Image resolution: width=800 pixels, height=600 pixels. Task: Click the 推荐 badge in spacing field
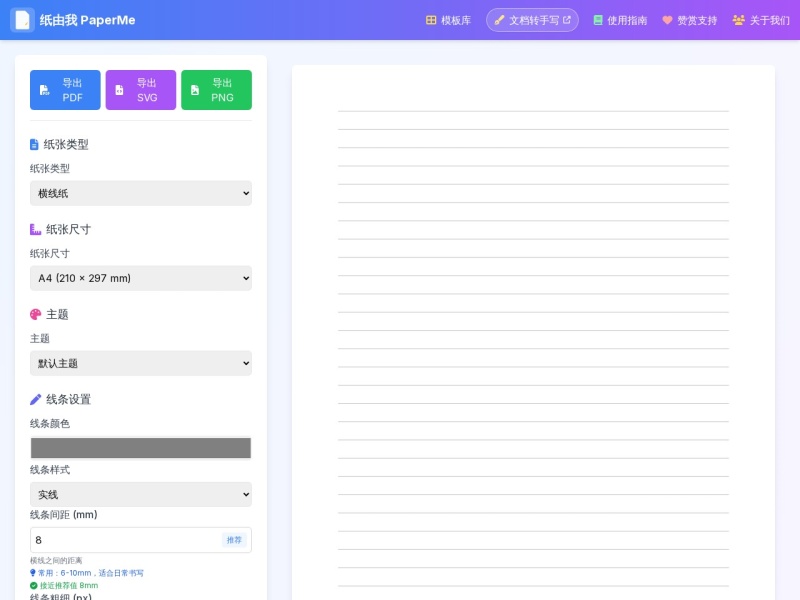click(234, 540)
